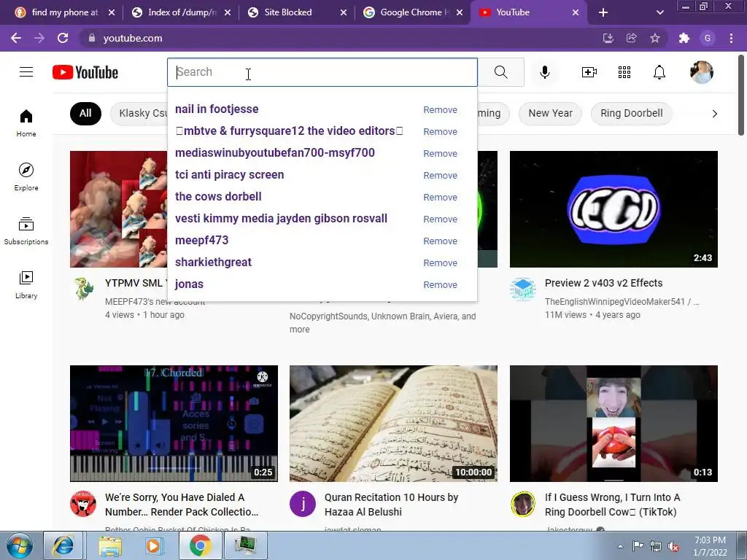Close the 'Site Blocked' tab

coord(344,12)
